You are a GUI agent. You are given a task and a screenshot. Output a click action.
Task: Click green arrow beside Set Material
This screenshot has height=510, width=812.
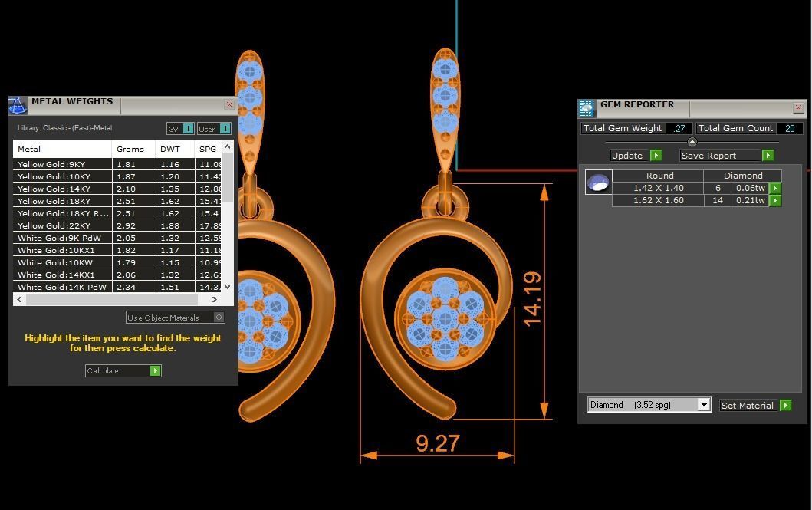786,406
